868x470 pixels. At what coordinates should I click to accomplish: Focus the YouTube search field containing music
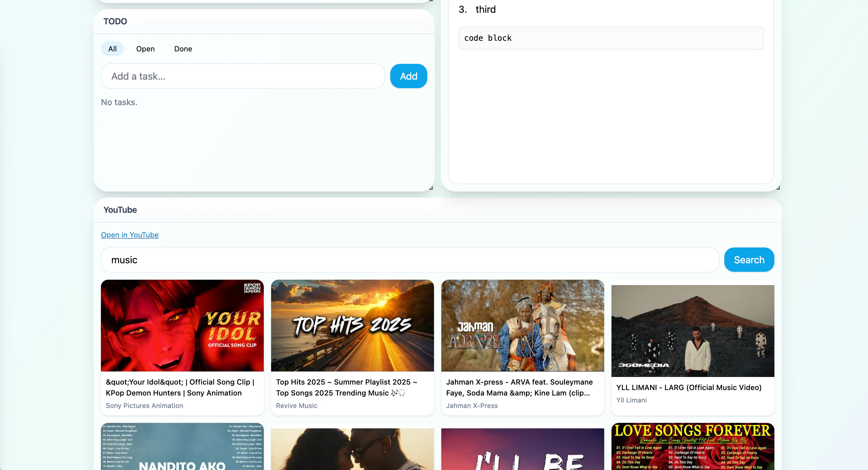pos(410,260)
